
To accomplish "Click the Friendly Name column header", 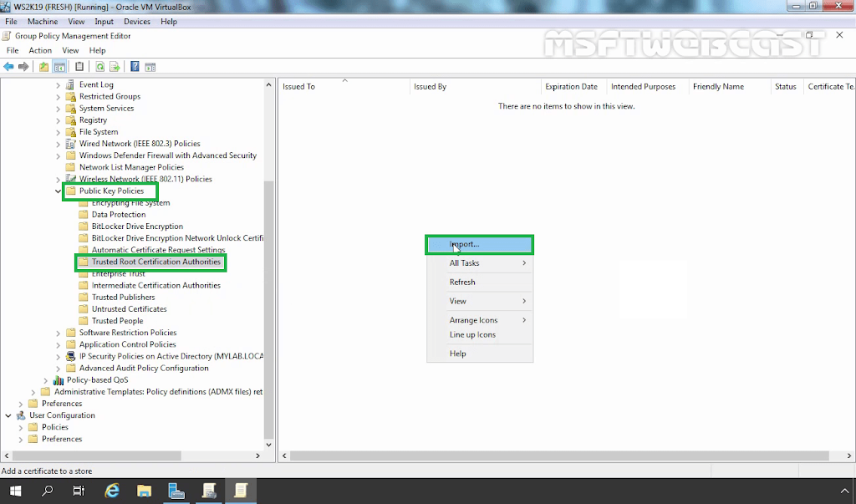I will [x=729, y=87].
